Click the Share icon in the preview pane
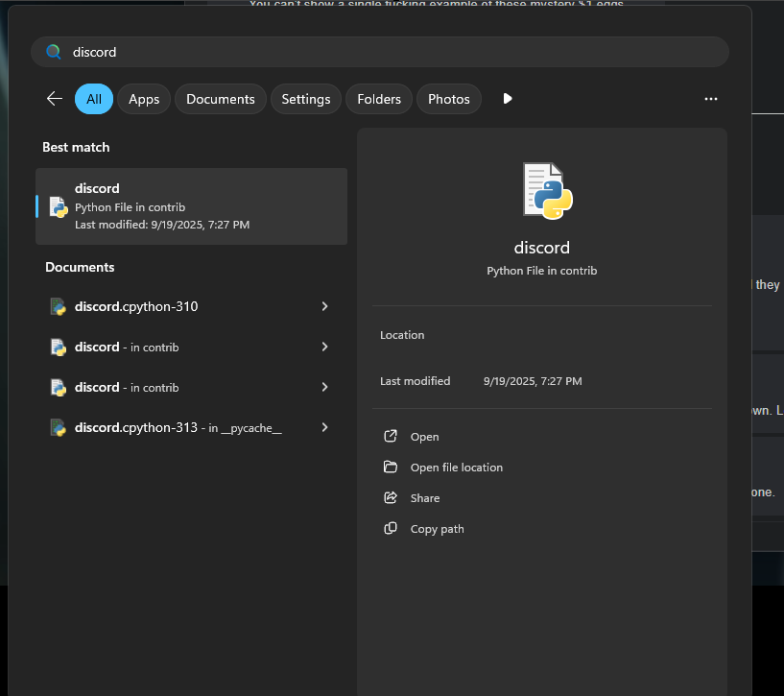784x696 pixels. tap(391, 498)
